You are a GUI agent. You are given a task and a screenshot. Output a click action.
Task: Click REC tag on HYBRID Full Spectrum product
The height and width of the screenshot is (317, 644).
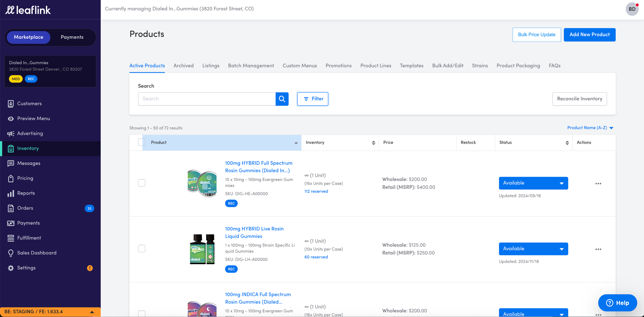click(231, 203)
